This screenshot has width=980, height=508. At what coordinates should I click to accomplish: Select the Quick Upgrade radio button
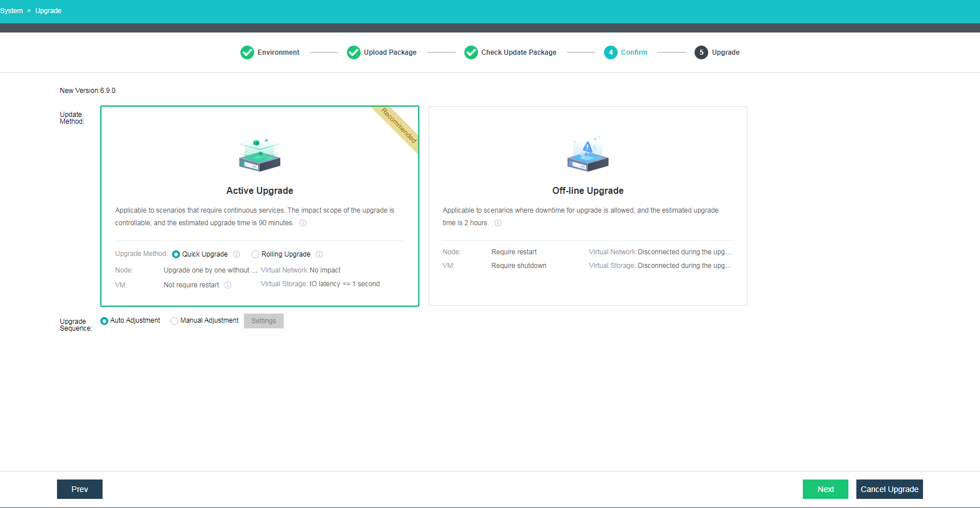pyautogui.click(x=176, y=254)
